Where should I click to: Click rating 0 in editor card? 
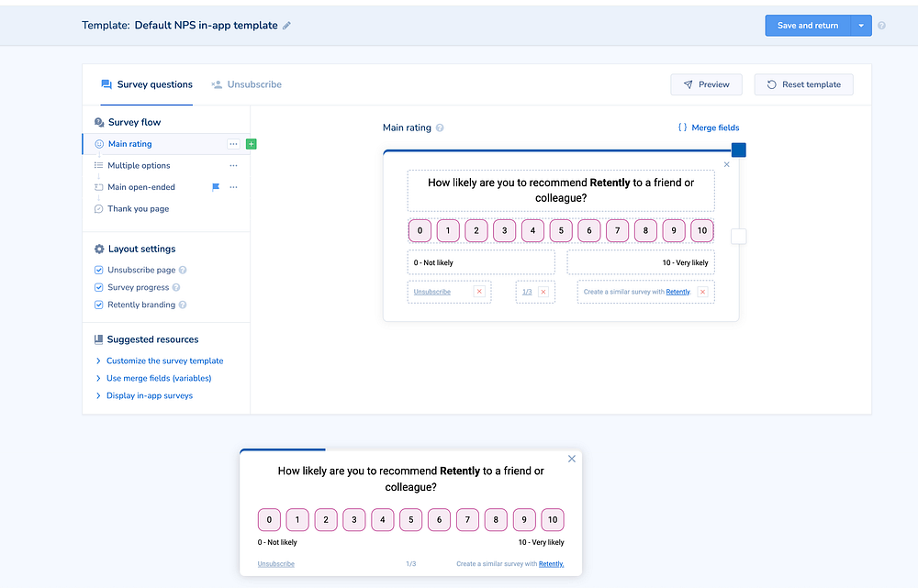click(420, 230)
